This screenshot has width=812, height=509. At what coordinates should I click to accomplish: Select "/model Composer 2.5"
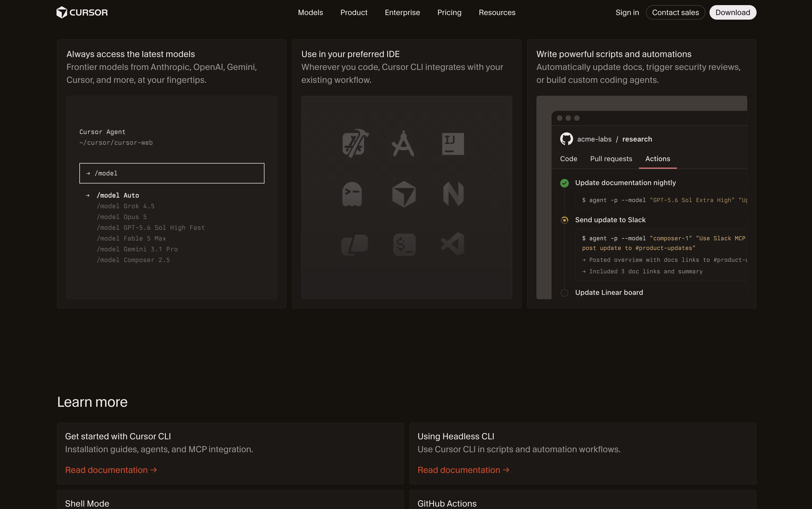tap(133, 260)
